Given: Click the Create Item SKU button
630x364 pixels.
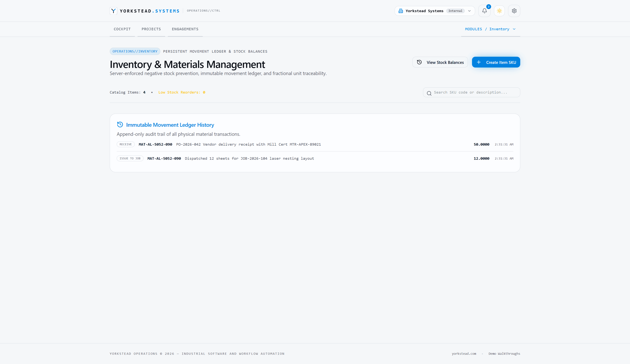Looking at the screenshot, I should 496,62.
